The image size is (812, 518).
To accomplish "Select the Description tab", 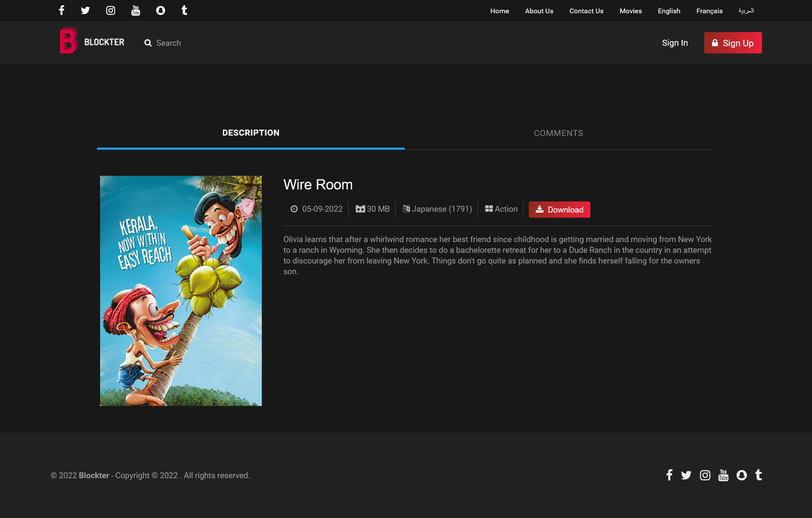I will click(251, 133).
